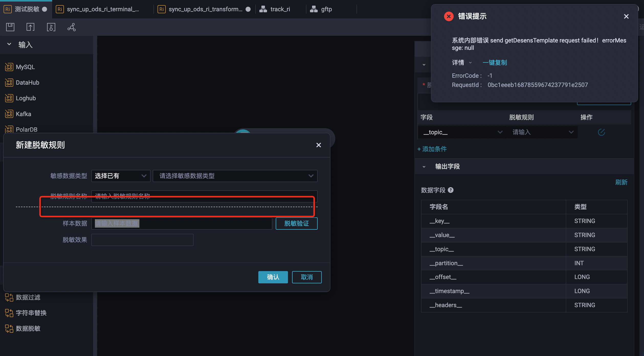Viewport: 644px width, 356px height.
Task: Click the edit icon in 操作 column
Action: coord(601,132)
